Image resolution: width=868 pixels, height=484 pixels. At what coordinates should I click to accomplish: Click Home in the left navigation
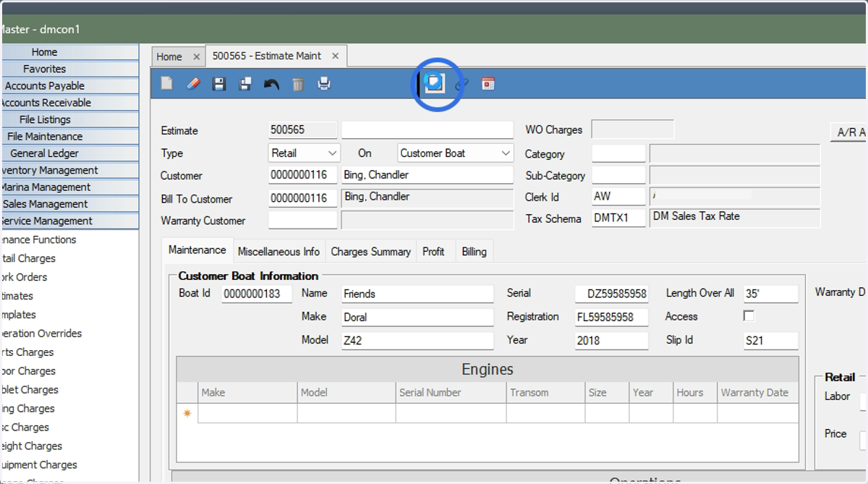(69, 52)
